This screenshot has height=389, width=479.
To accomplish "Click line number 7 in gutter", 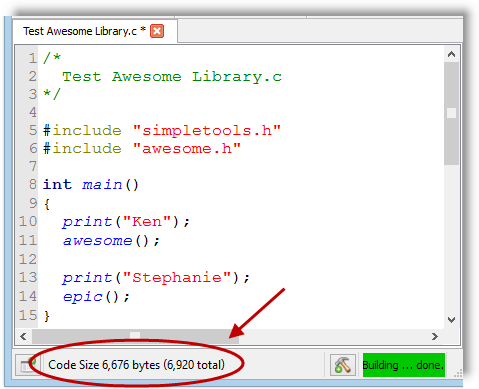I will coord(32,166).
